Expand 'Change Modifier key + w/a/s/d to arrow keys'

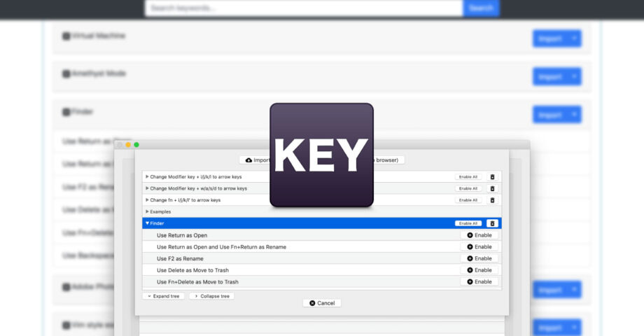pyautogui.click(x=147, y=188)
